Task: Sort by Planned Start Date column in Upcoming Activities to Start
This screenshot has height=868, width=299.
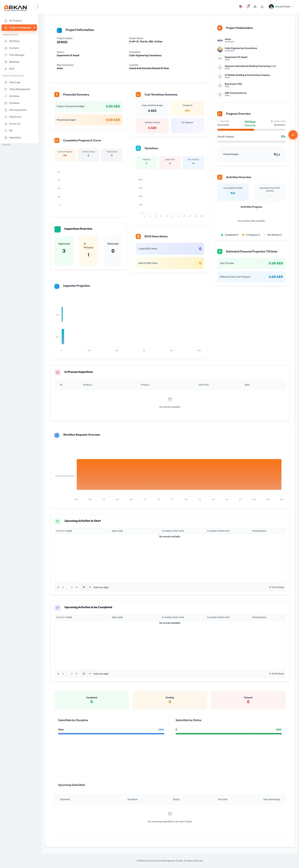Action: pos(173,531)
